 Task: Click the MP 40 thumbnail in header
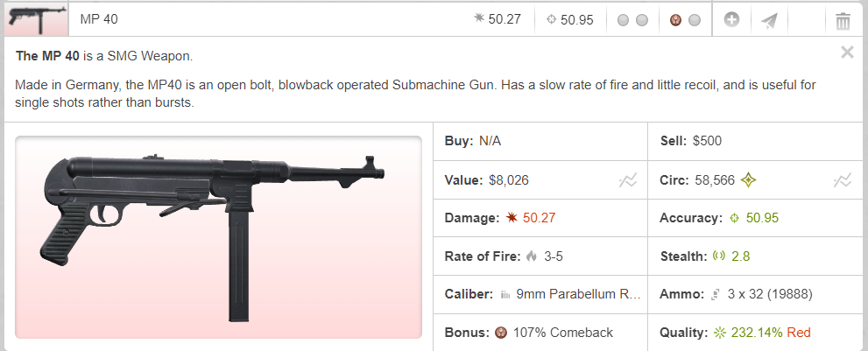pos(34,19)
